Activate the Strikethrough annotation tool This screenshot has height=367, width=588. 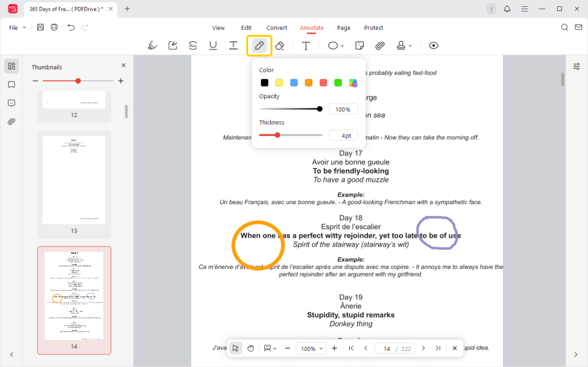(193, 45)
